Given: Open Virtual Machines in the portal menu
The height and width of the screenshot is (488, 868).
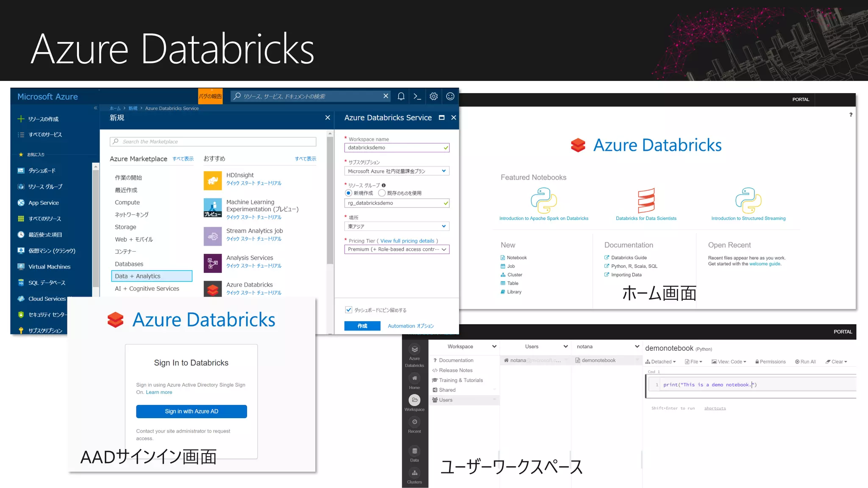Looking at the screenshot, I should tap(49, 267).
